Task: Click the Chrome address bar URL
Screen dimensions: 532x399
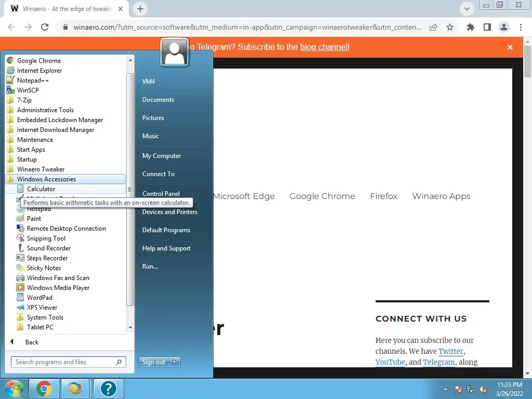Action: [x=247, y=27]
